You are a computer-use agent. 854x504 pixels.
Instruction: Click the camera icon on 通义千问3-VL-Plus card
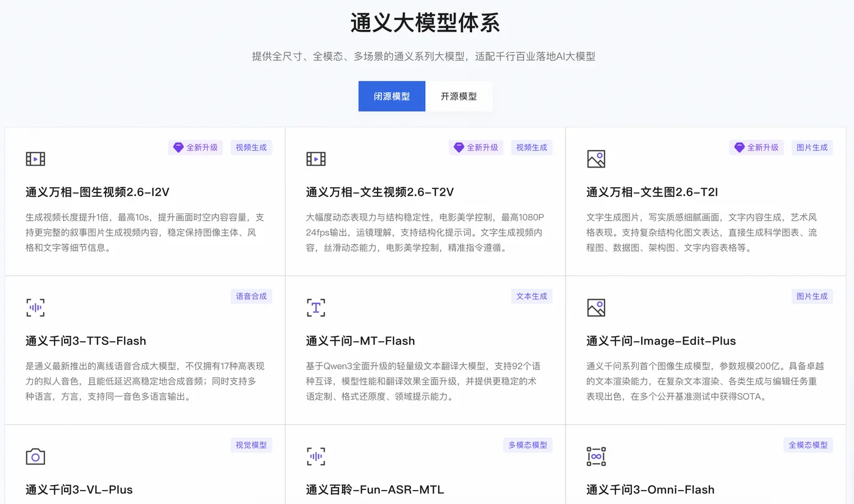pos(35,456)
